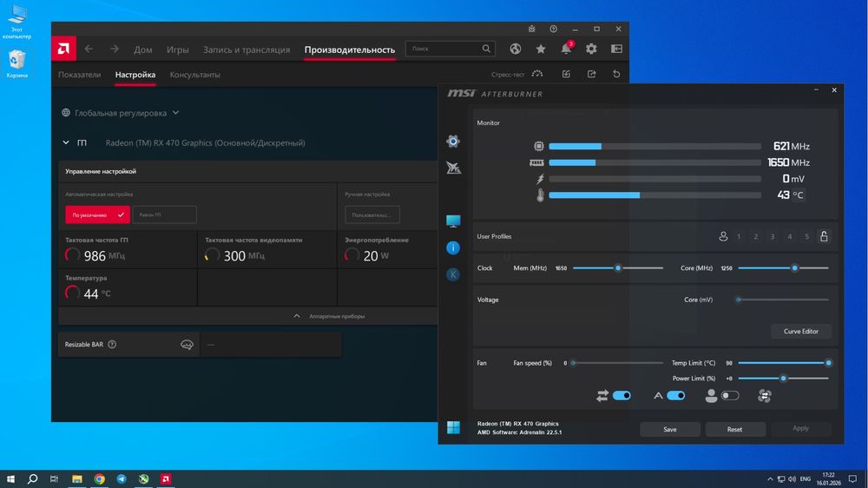Screen dimensions: 868x488
Task: Select the 'Разгон ГП' tuning option
Action: coord(164,215)
